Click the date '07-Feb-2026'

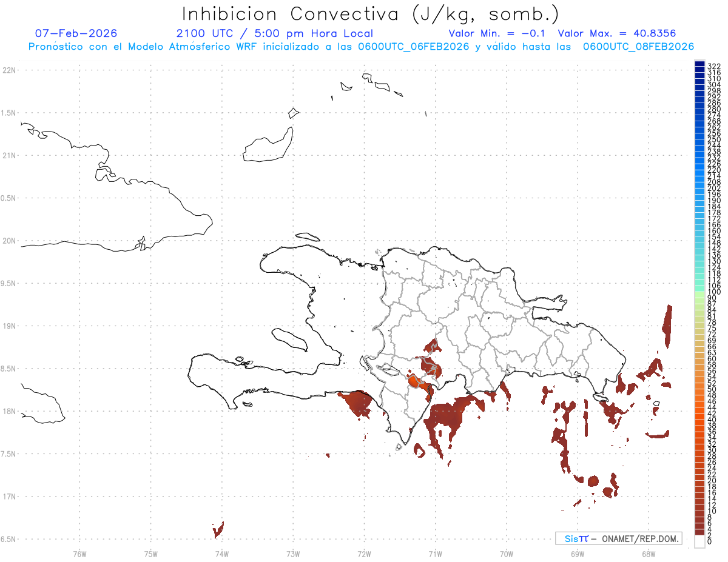click(x=76, y=33)
